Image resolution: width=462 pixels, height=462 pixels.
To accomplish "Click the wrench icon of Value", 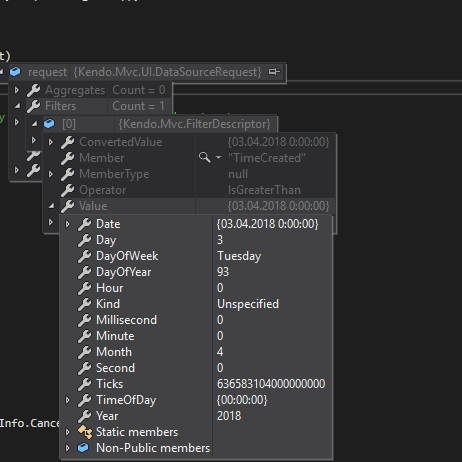I will pyautogui.click(x=68, y=206).
